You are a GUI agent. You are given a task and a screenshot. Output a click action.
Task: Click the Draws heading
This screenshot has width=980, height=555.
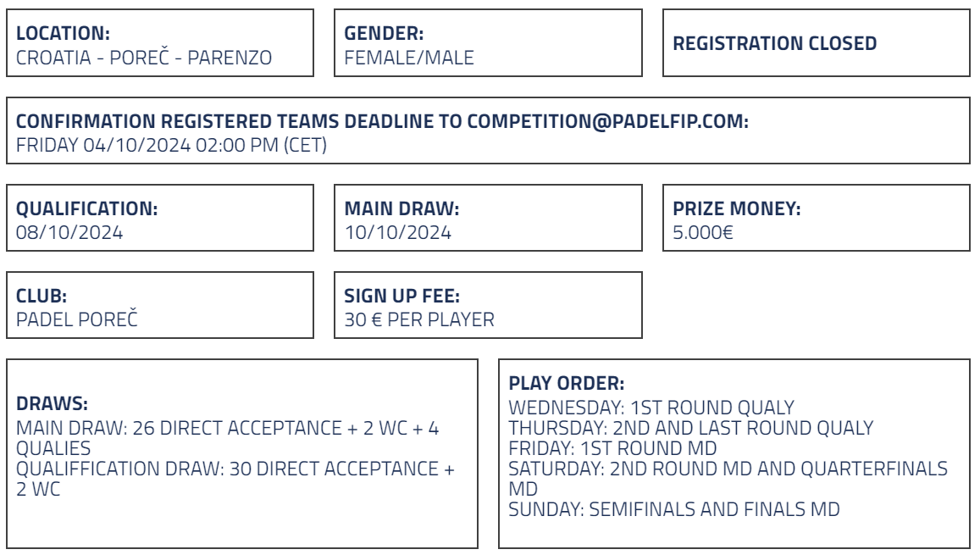click(52, 403)
